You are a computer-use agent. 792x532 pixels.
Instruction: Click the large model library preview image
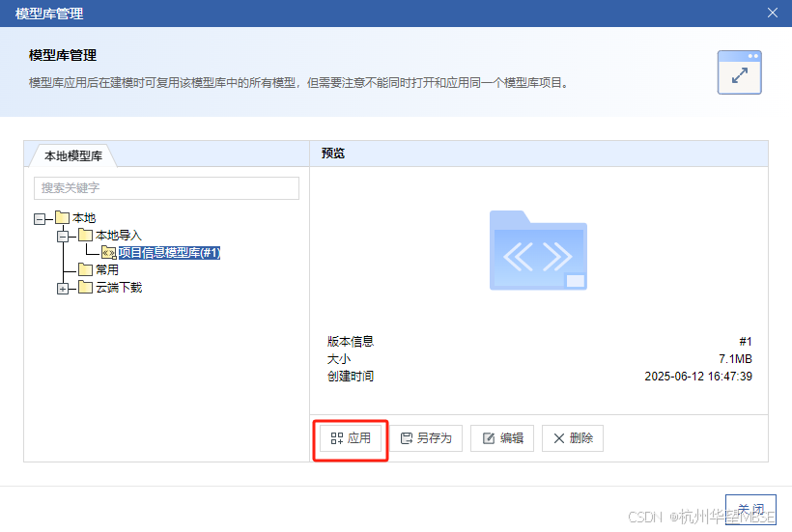tap(538, 250)
